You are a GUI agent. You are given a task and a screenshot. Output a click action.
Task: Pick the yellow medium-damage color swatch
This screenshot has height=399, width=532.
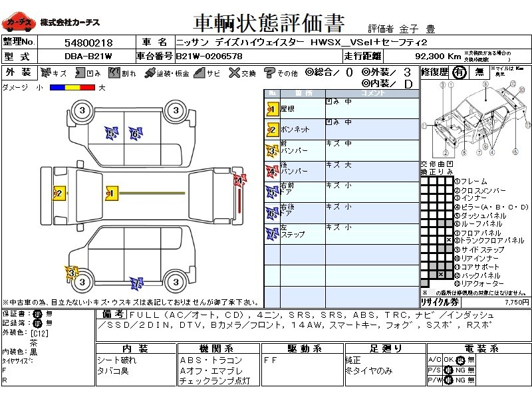(72, 88)
